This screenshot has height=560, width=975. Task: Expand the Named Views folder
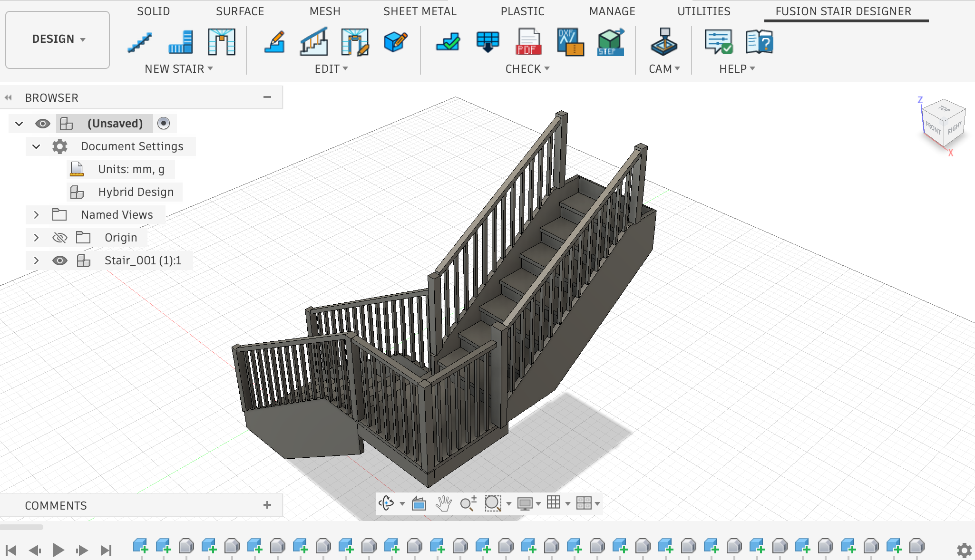click(x=36, y=215)
